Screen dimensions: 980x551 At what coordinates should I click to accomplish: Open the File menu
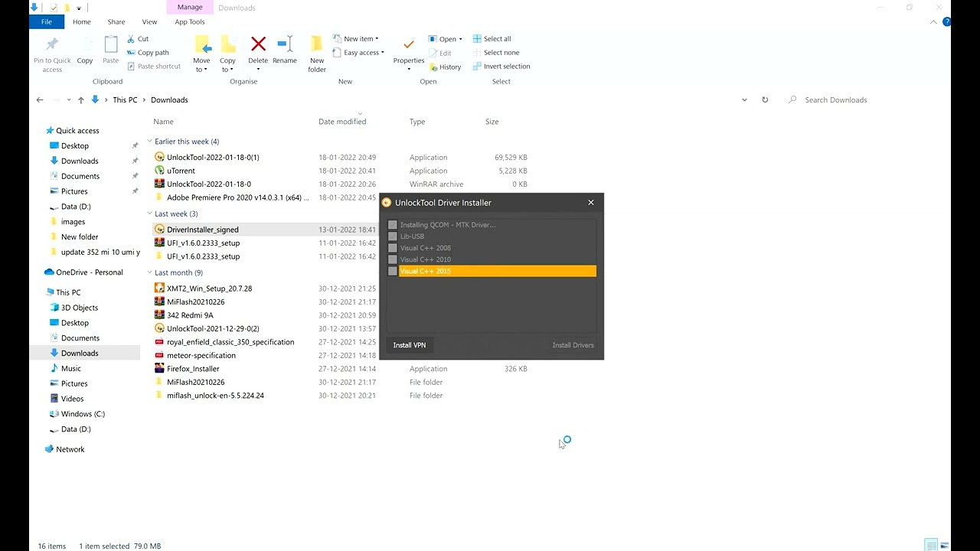(x=47, y=22)
